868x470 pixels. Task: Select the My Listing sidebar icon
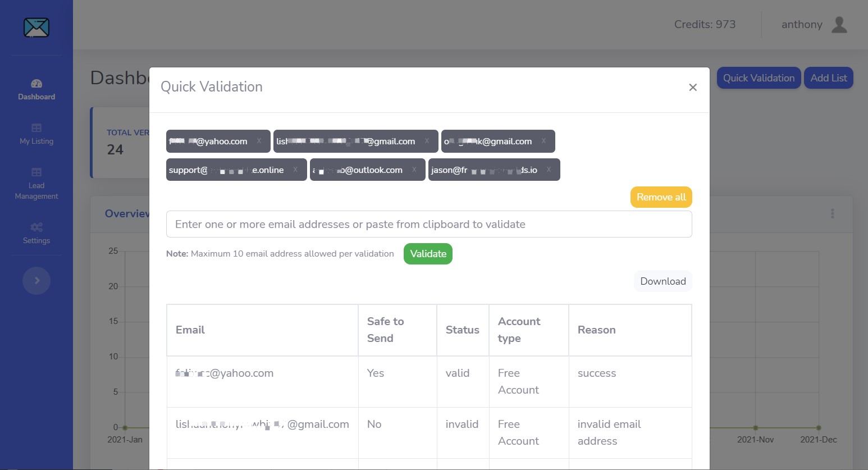point(36,127)
